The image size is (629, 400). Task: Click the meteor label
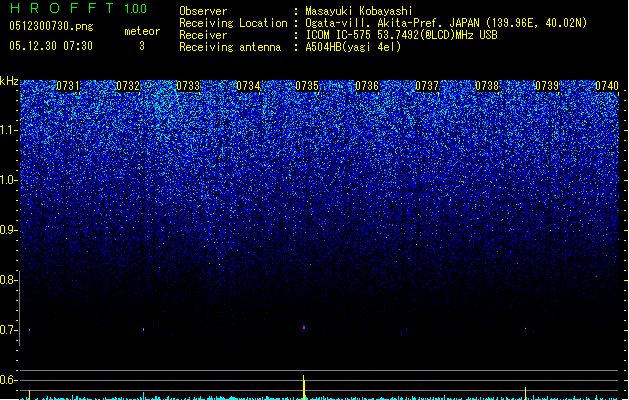click(142, 31)
